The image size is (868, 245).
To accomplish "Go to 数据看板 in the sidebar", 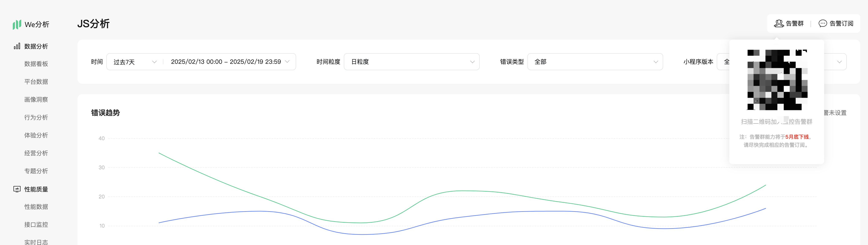I will (x=36, y=64).
